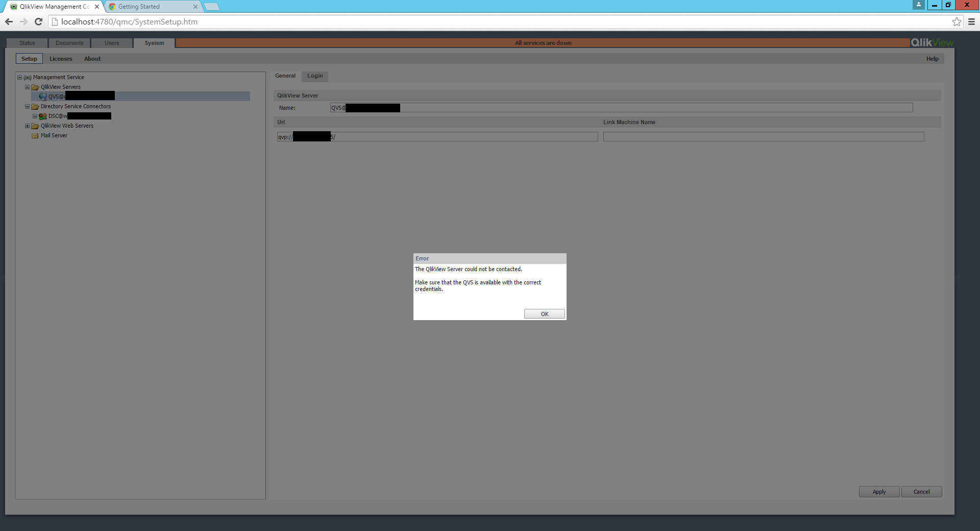Click the 'Url' column header
980x531 pixels.
[281, 123]
